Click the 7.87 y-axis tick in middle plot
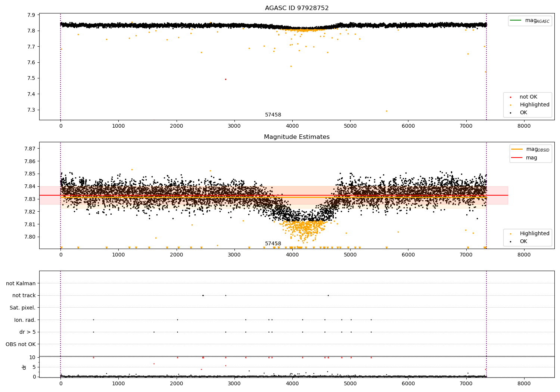Viewport: 560px width, 392px height. tap(30, 149)
